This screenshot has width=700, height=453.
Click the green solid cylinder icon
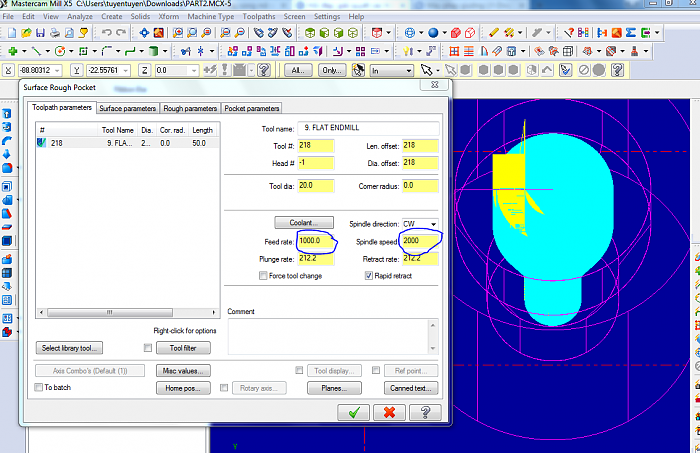[x=153, y=51]
